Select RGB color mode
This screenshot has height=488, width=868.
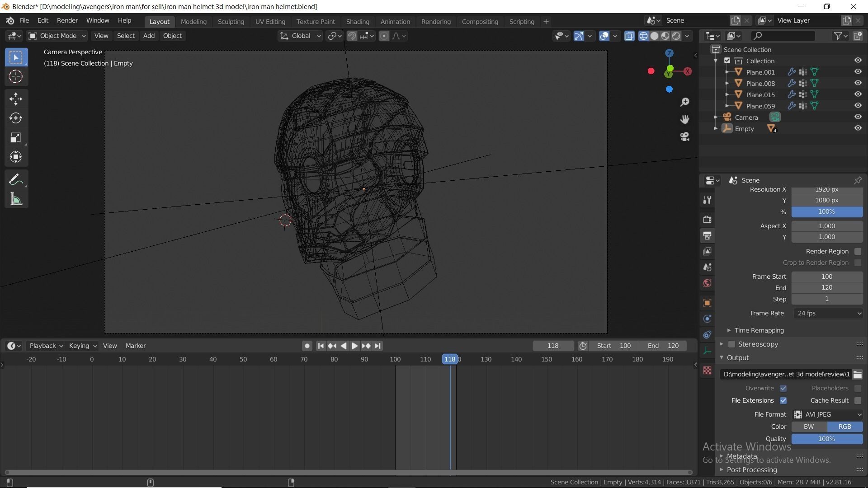click(845, 427)
